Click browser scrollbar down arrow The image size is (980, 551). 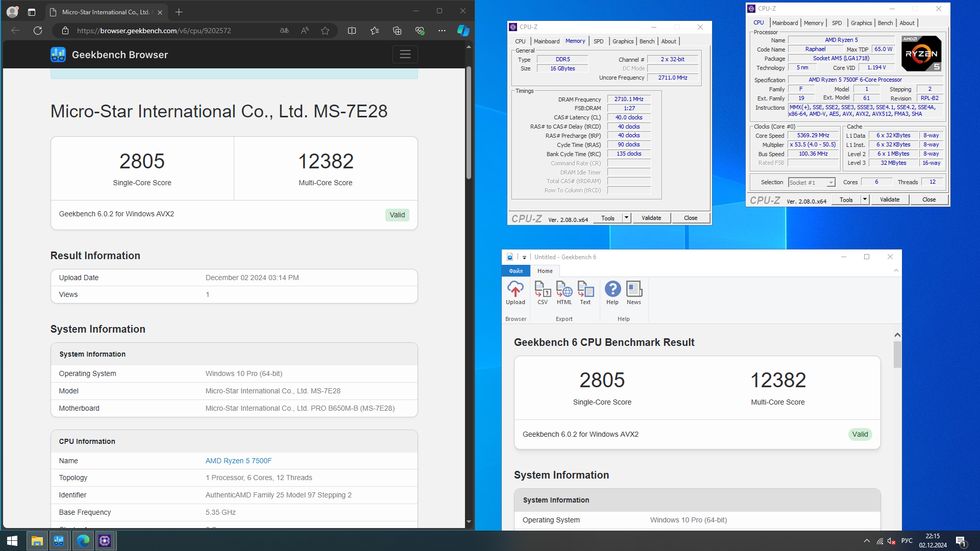469,521
